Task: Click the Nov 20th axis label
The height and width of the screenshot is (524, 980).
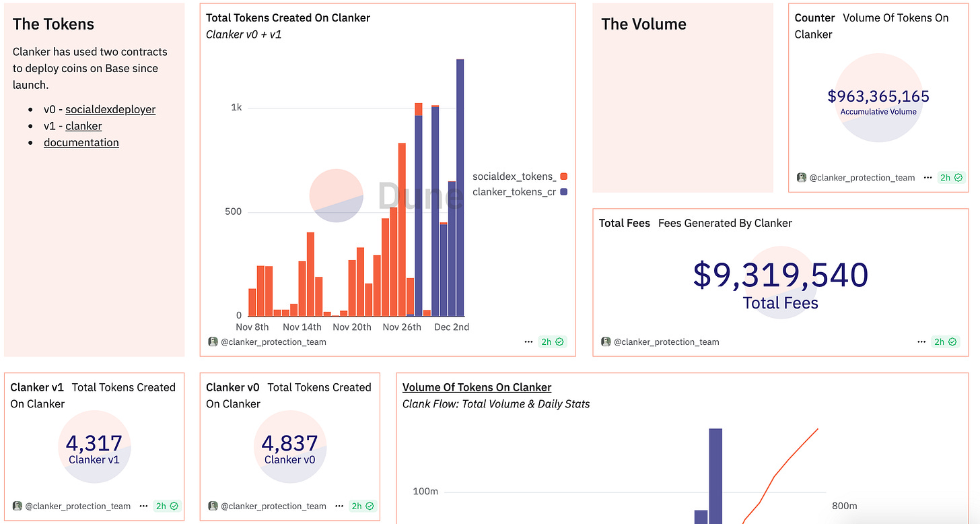Action: tap(352, 327)
